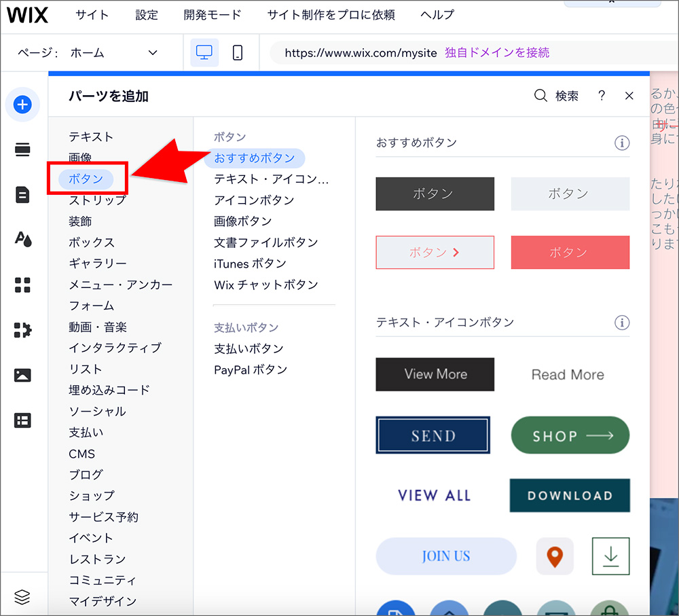This screenshot has height=616, width=679.
Task: Open the puzzle-gear Business tools icon
Action: (22, 330)
